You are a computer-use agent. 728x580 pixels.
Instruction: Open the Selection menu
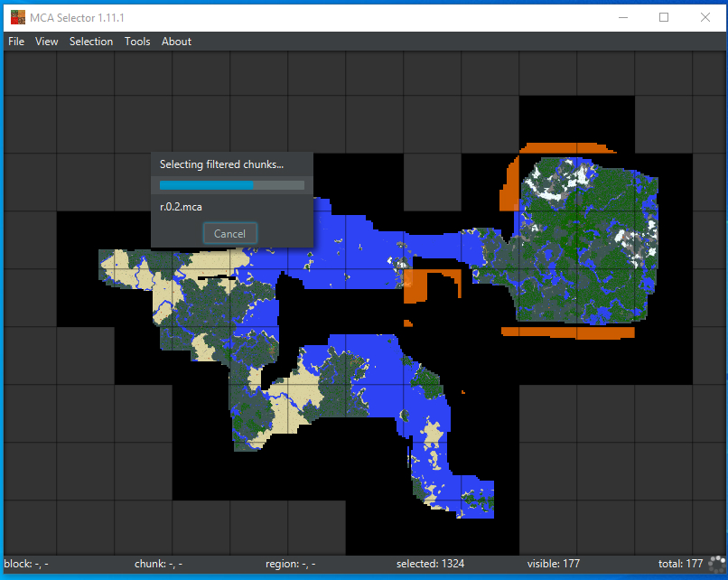point(90,41)
